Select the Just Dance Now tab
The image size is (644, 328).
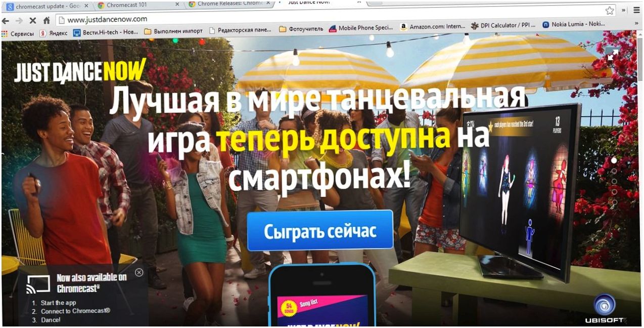[x=321, y=4]
